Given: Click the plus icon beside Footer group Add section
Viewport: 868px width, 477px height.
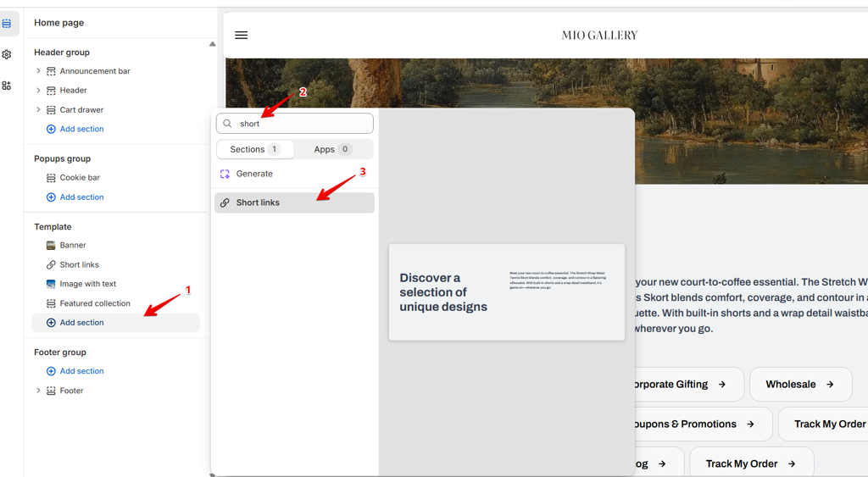Looking at the screenshot, I should pos(51,371).
